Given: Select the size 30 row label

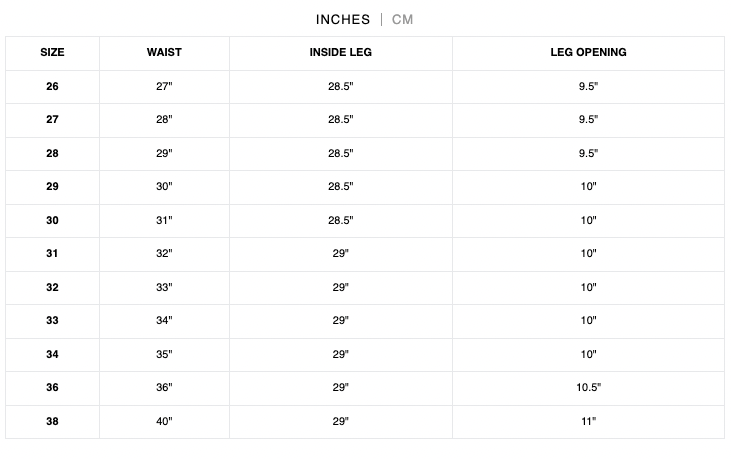Looking at the screenshot, I should [x=52, y=220].
